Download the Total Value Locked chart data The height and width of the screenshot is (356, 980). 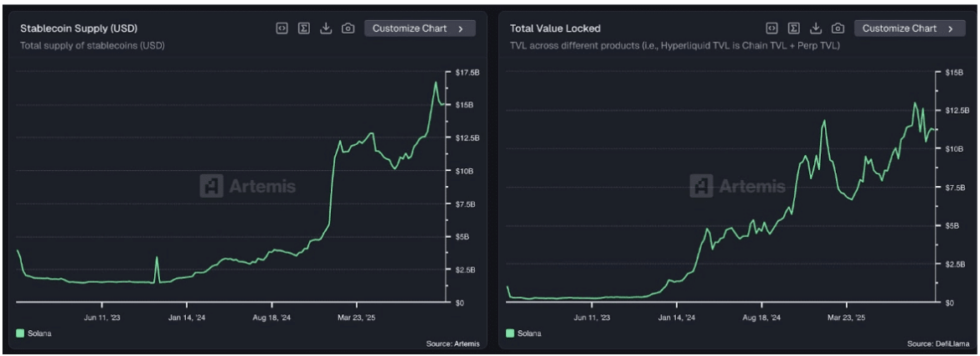[816, 28]
